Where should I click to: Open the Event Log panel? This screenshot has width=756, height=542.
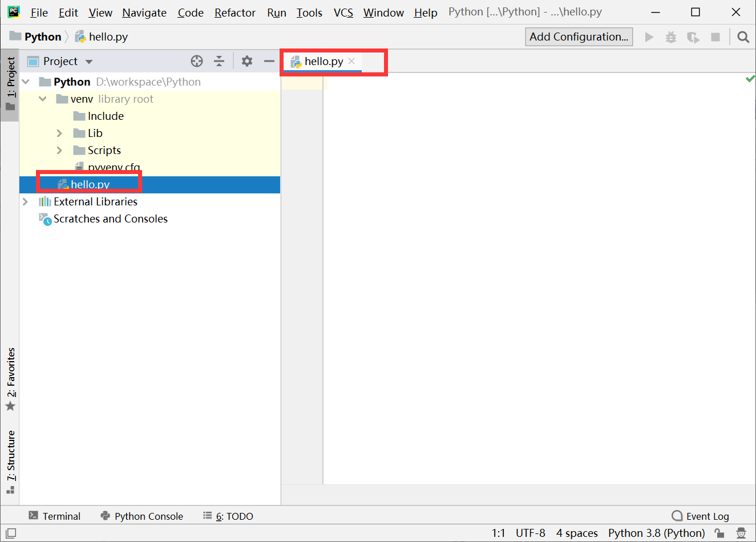coord(700,516)
